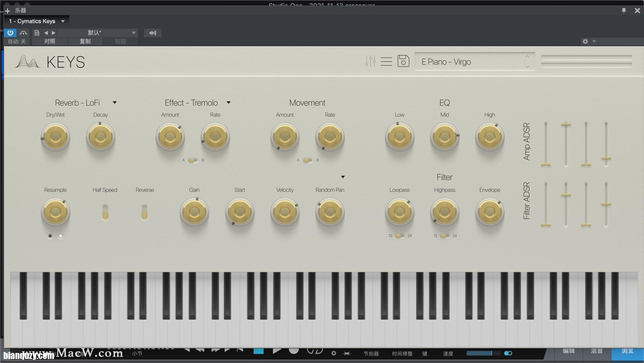Viewport: 644px width, 363px height.
Task: Click the fourth Filter ADSR slider handle
Action: point(606,204)
